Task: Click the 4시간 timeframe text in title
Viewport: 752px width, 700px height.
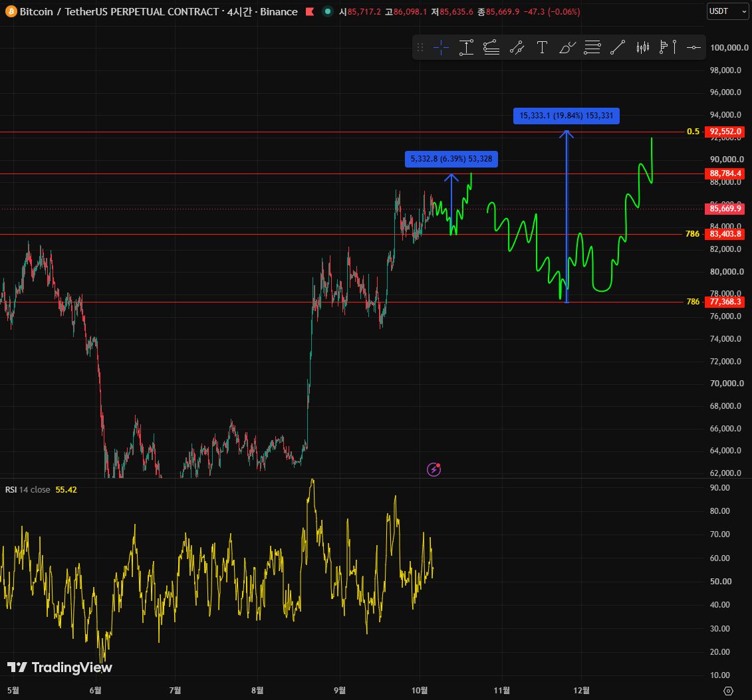Action: click(x=239, y=11)
